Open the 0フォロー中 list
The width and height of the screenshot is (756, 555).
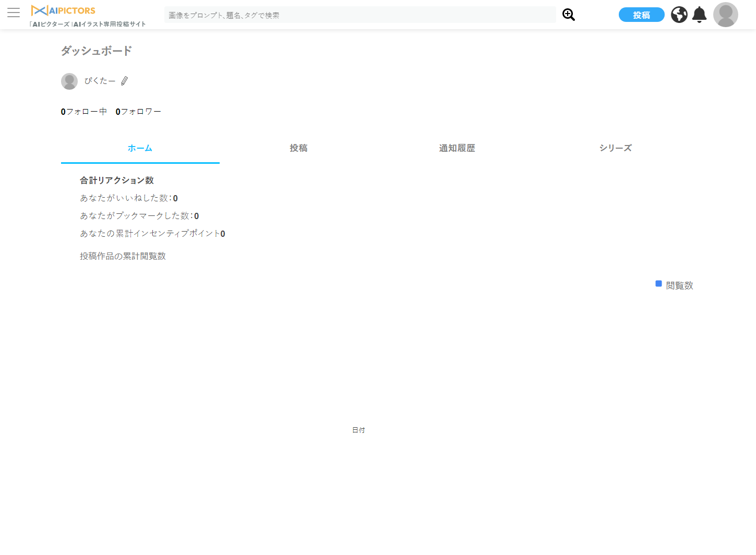tap(84, 112)
